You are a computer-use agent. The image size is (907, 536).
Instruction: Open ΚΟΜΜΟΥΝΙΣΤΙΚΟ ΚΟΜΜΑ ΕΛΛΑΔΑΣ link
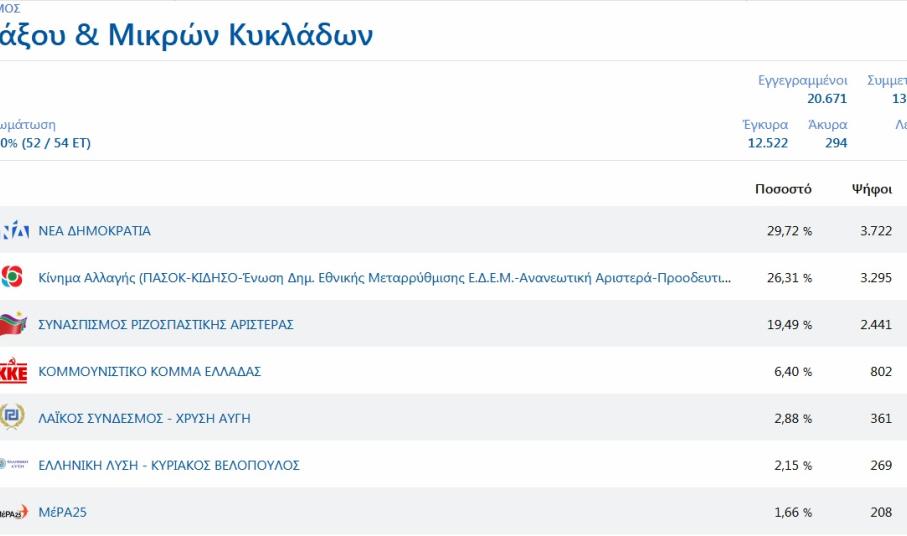point(149,372)
